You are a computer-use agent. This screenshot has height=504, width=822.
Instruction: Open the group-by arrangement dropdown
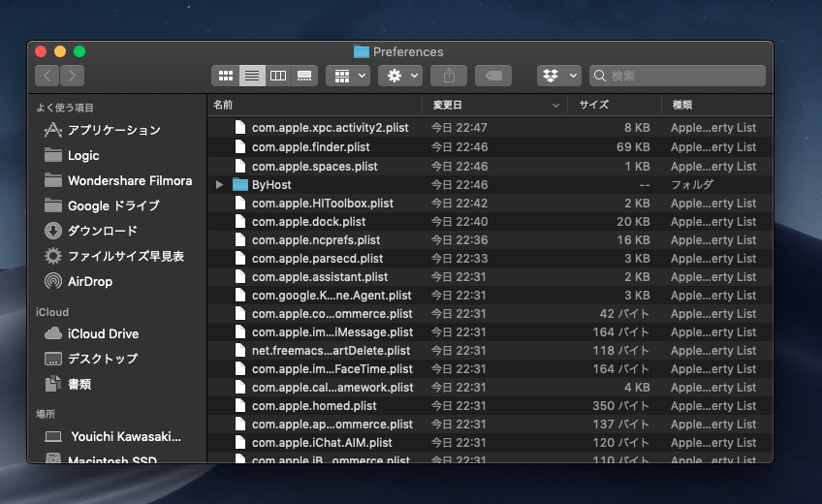tap(347, 76)
